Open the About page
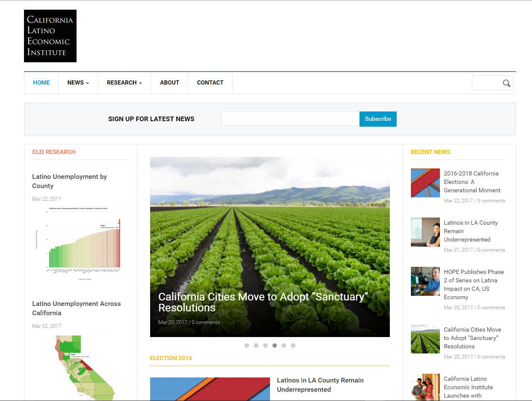 [x=169, y=83]
